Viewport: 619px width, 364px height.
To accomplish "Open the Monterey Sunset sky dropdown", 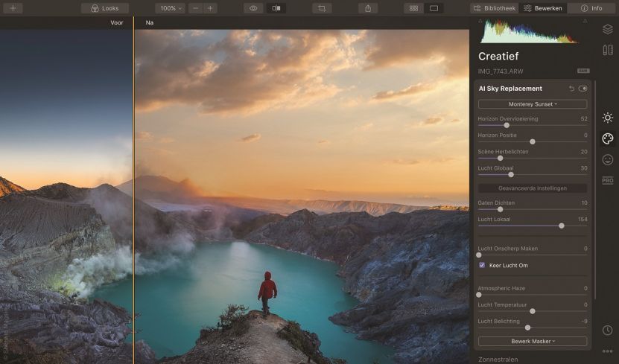I will [x=532, y=104].
